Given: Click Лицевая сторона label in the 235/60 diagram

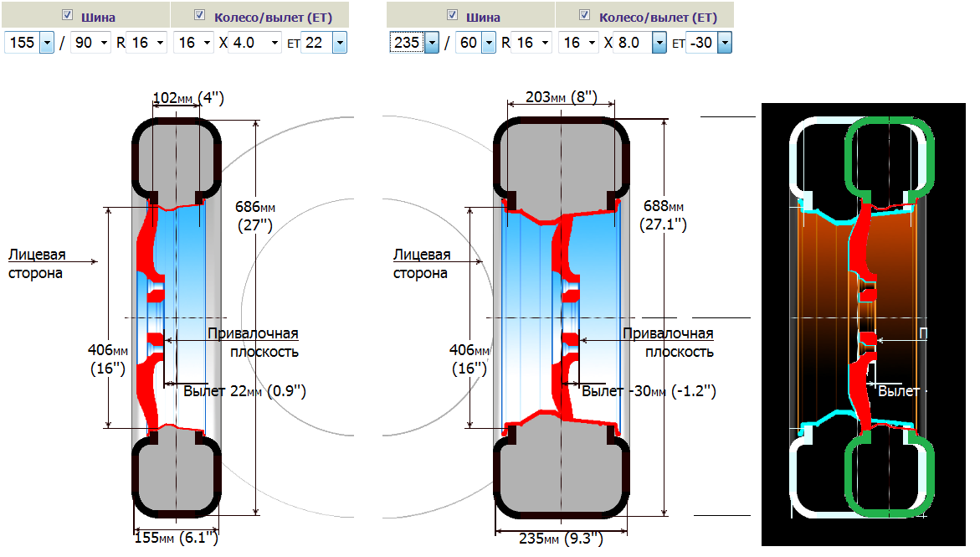Looking at the screenshot, I should click(421, 264).
